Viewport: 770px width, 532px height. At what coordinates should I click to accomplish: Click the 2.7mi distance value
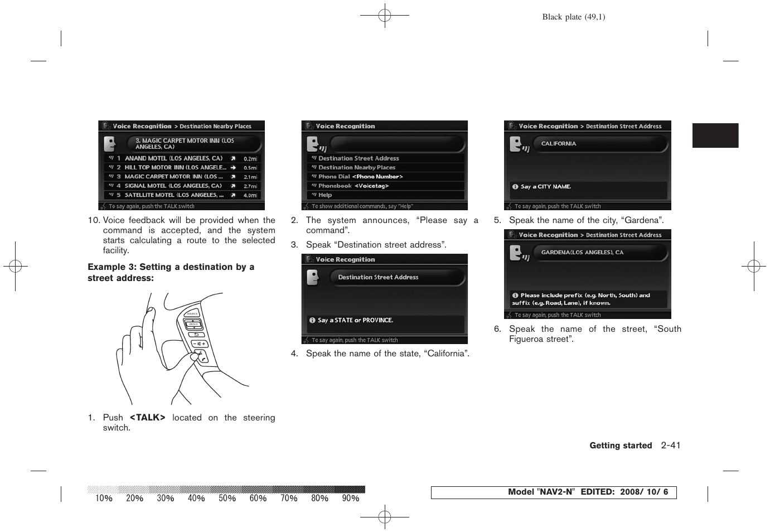pyautogui.click(x=250, y=186)
